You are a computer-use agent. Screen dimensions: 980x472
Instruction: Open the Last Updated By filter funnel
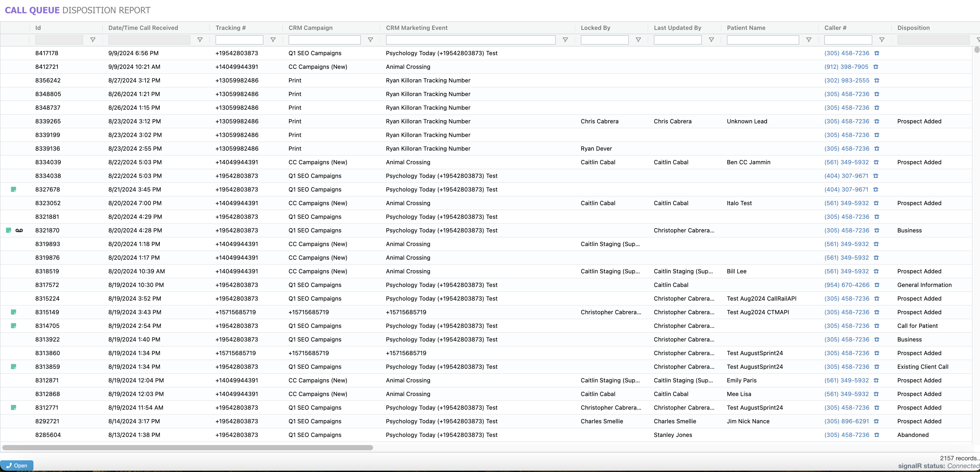click(x=711, y=40)
